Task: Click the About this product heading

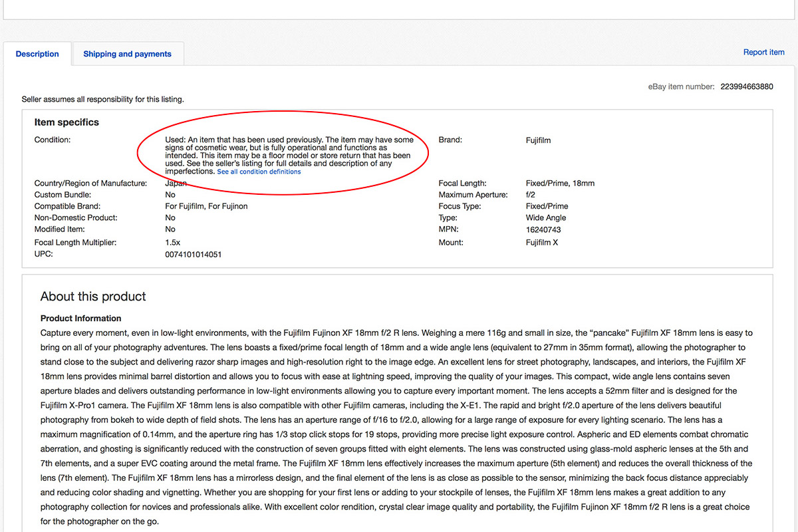Action: point(93,297)
